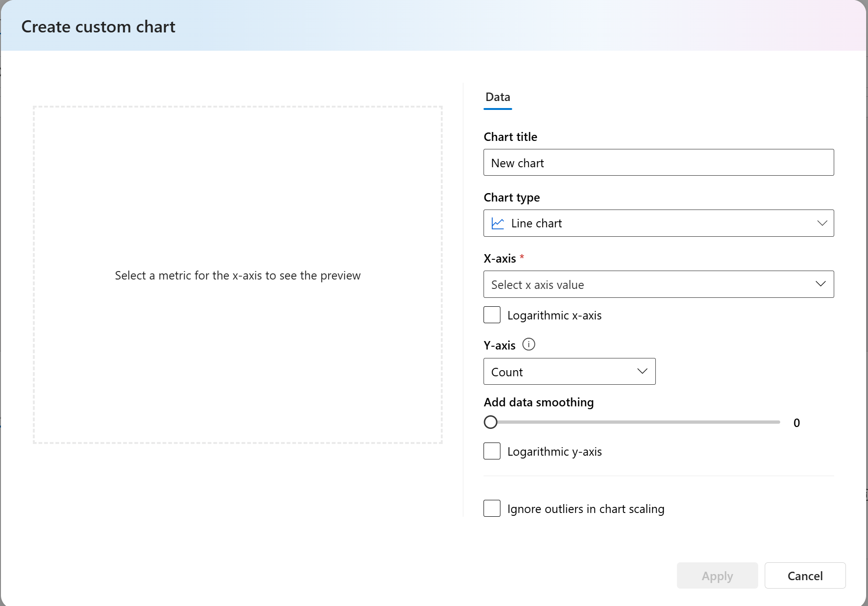Switch to the Data tab

coord(498,97)
